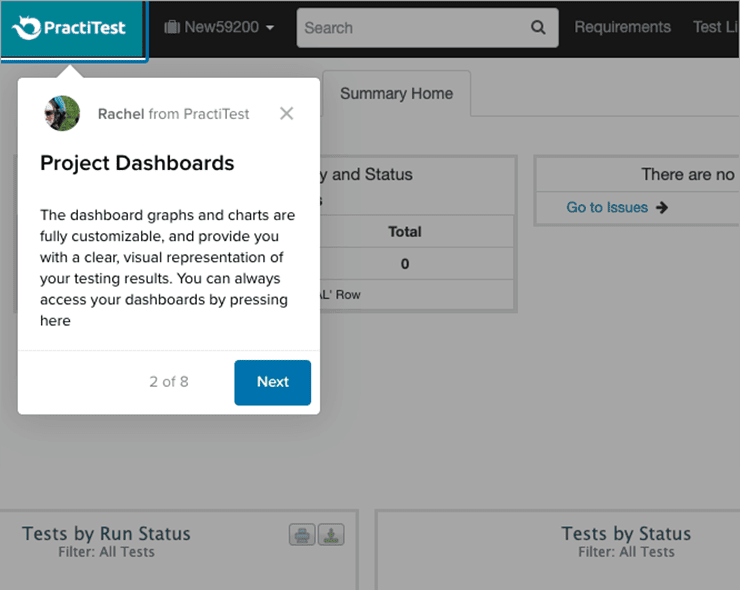The image size is (740, 590).
Task: Follow the Go to Issues link
Action: coord(607,208)
